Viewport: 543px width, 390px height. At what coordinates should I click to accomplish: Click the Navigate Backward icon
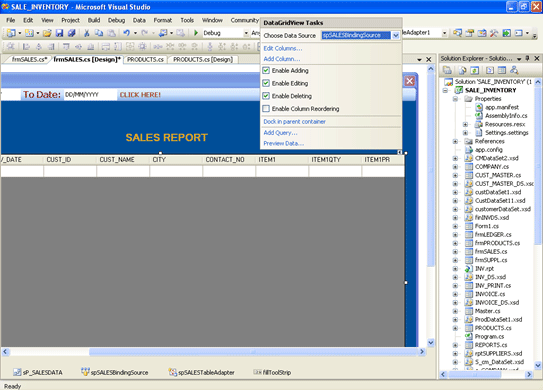click(163, 33)
